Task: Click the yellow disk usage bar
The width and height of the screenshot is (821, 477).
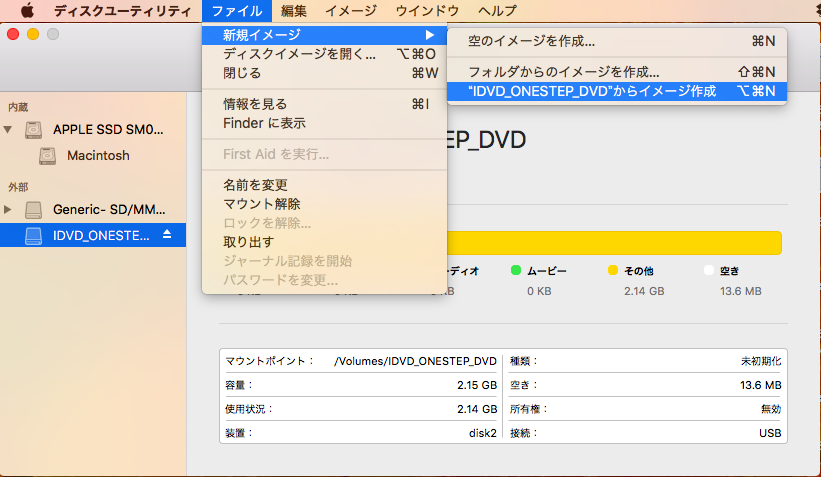Action: [614, 243]
